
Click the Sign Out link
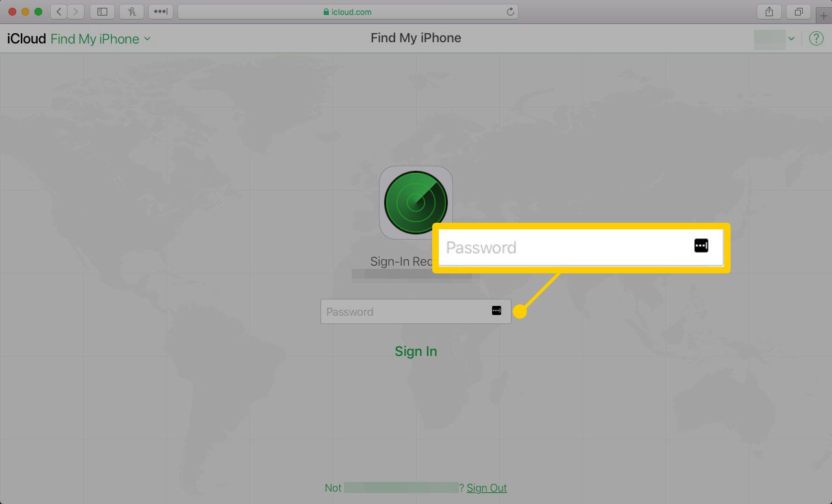point(487,488)
